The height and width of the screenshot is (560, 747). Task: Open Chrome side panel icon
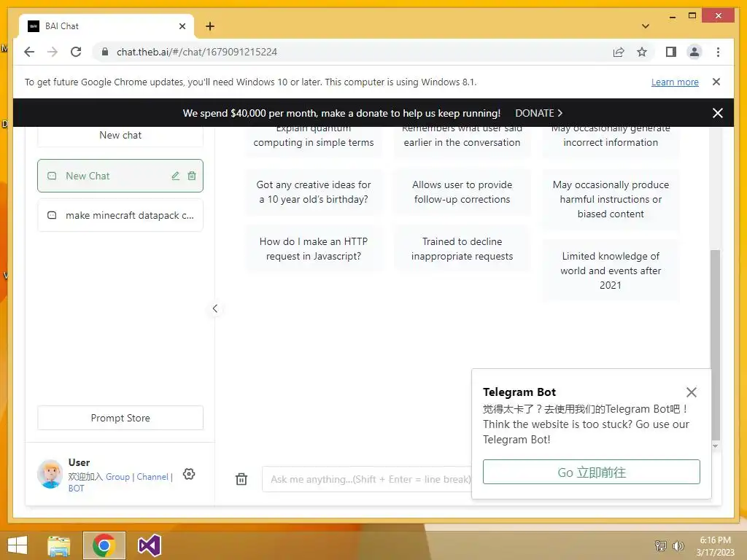point(671,52)
